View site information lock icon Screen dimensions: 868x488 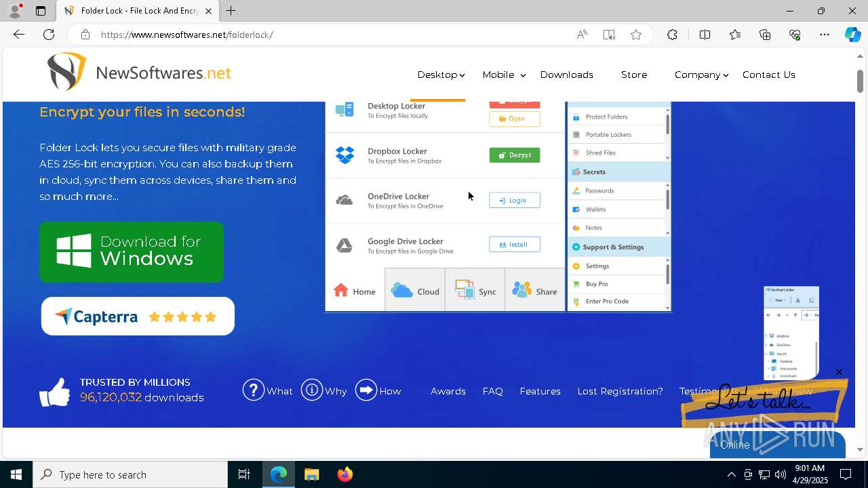coord(85,35)
